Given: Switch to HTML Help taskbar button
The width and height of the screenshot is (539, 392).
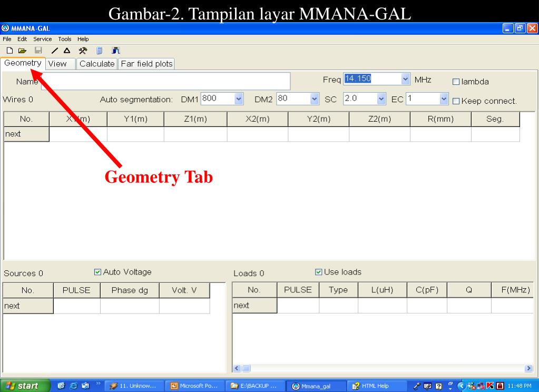Looking at the screenshot, I should pos(376,386).
